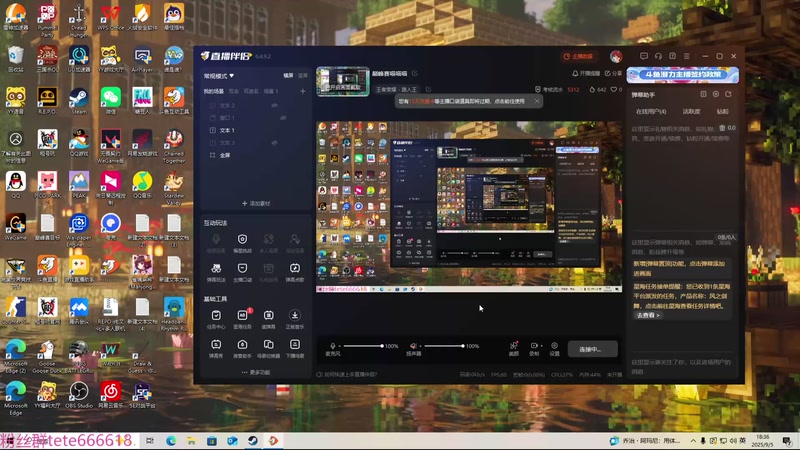Expand the dropdown arrow next to 录制
This screenshot has height=450, width=800.
(542, 346)
